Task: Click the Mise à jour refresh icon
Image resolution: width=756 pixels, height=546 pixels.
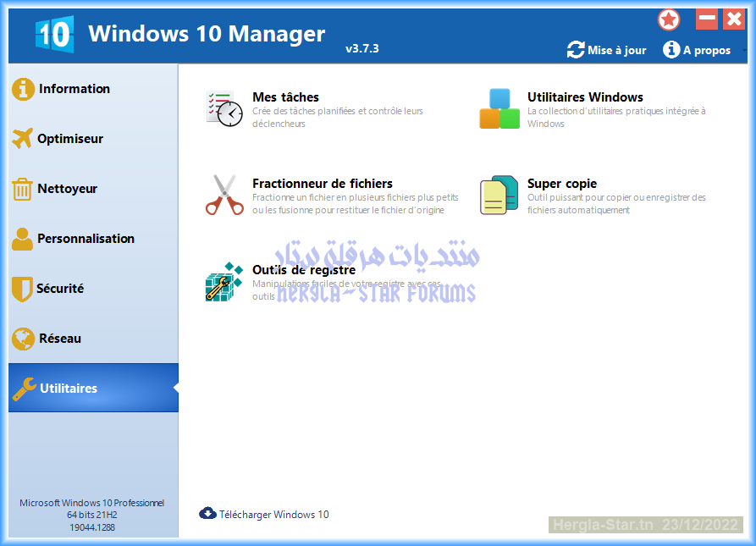Action: [x=576, y=50]
